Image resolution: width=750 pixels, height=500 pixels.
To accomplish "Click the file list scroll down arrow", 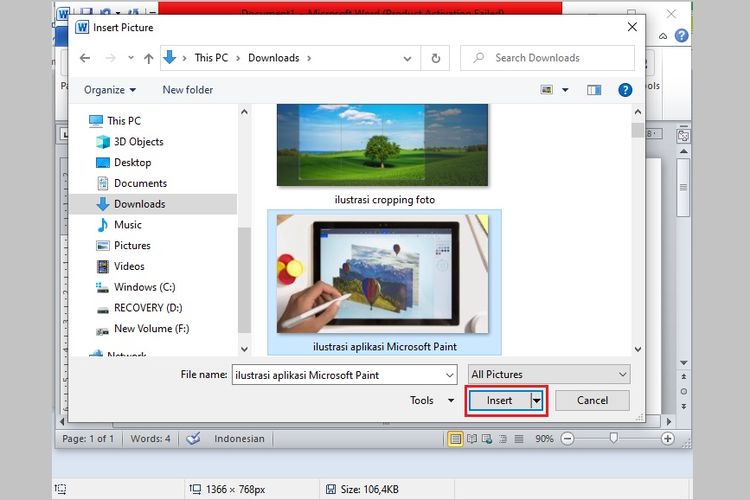I will click(638, 349).
